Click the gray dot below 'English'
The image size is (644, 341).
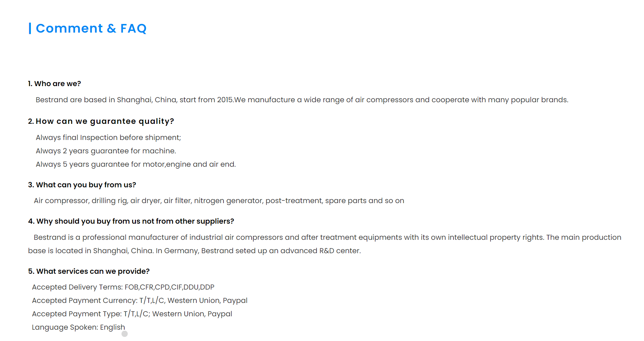125,334
